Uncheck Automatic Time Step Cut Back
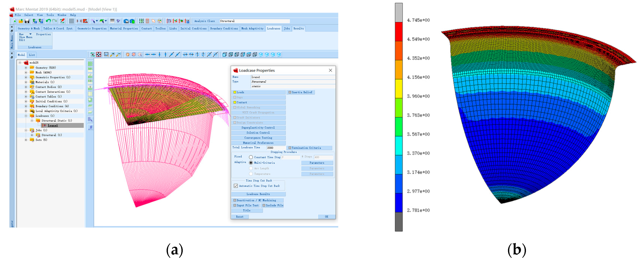This screenshot has height=263, width=644. (x=236, y=186)
